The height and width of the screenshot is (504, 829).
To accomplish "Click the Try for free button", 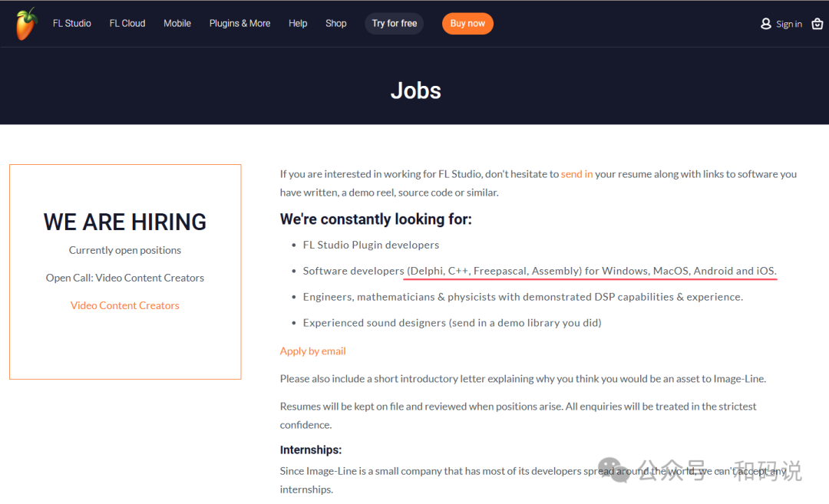I will (395, 23).
